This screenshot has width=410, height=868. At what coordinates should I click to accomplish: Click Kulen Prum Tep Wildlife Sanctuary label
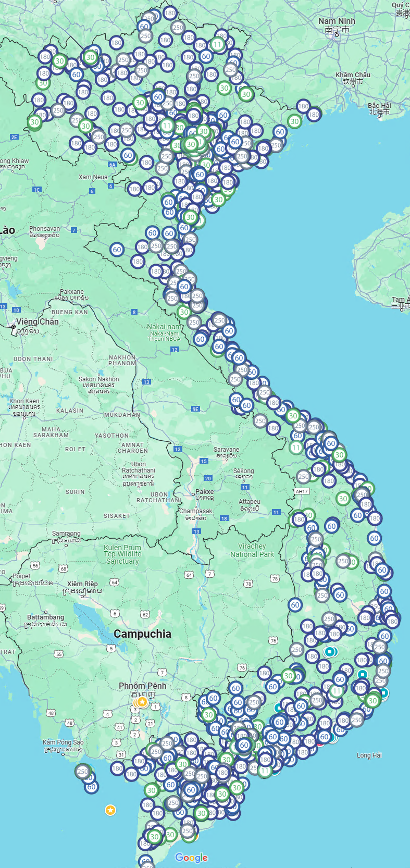pos(122,554)
